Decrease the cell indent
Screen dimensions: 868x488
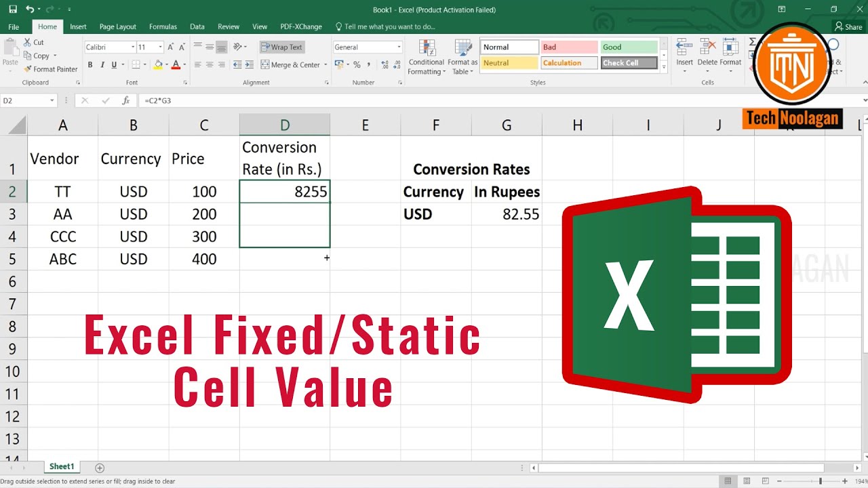click(x=237, y=65)
